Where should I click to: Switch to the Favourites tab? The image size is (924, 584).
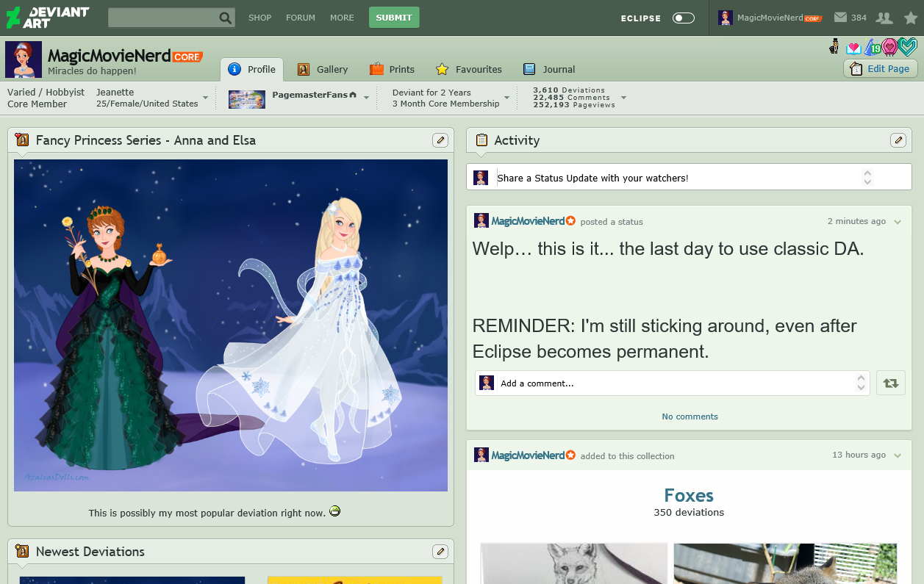[x=469, y=69]
